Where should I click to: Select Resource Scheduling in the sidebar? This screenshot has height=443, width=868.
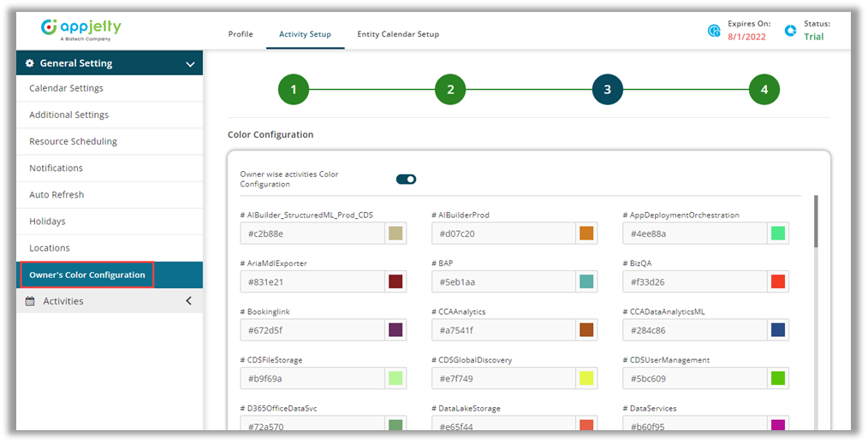click(x=73, y=141)
